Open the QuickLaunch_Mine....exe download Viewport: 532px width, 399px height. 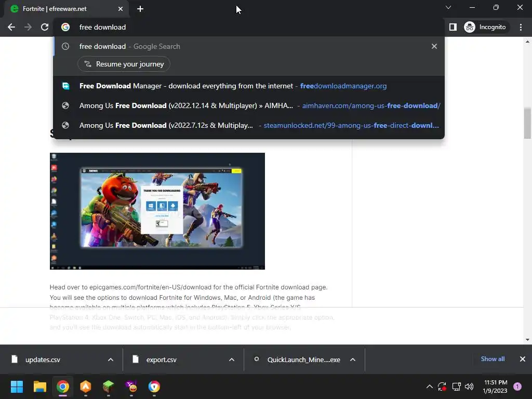(303, 360)
